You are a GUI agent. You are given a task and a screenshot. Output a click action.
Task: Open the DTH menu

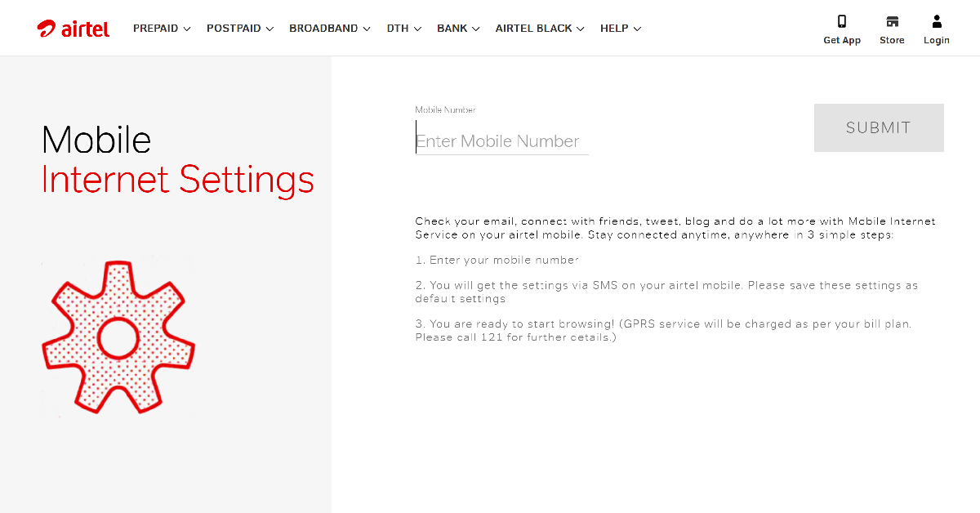403,29
